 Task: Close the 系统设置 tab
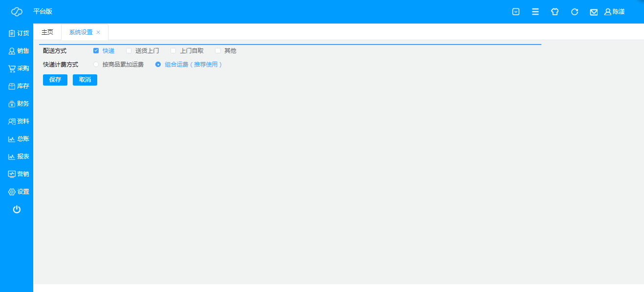point(98,32)
